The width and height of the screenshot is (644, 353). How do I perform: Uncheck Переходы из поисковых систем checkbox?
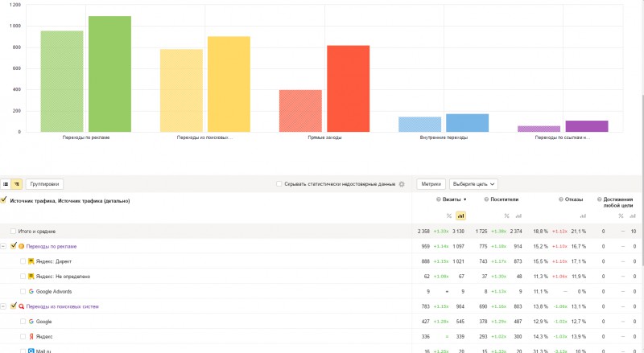point(13,306)
